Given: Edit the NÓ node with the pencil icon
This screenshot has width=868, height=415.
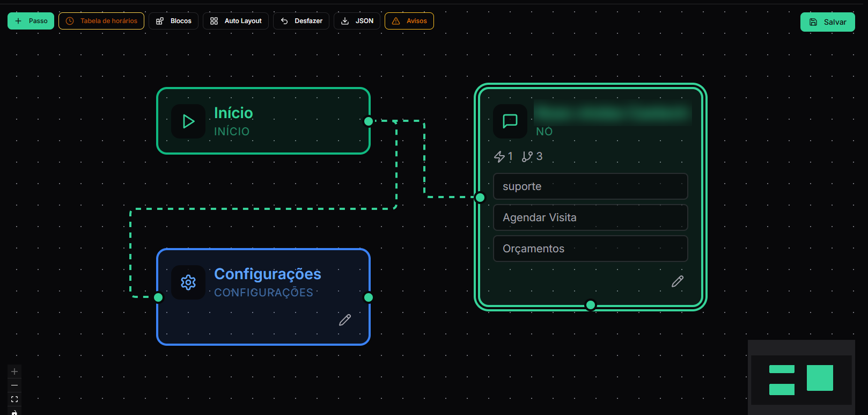Looking at the screenshot, I should [x=678, y=281].
